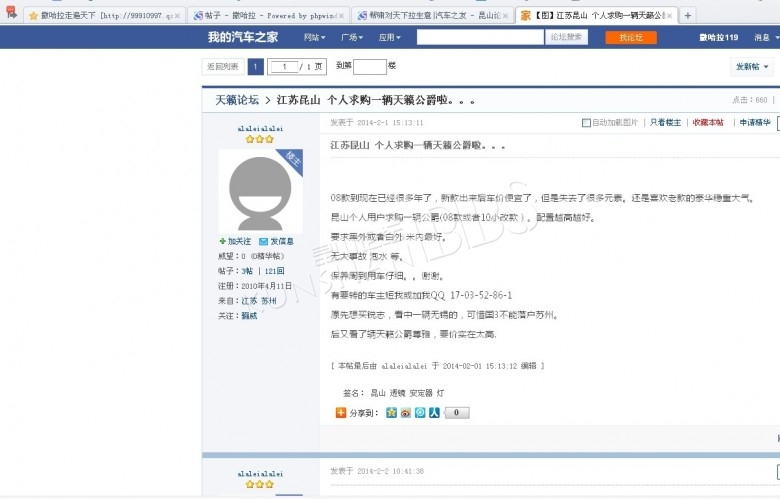Expand the 网站 dropdown in the navbar

314,37
